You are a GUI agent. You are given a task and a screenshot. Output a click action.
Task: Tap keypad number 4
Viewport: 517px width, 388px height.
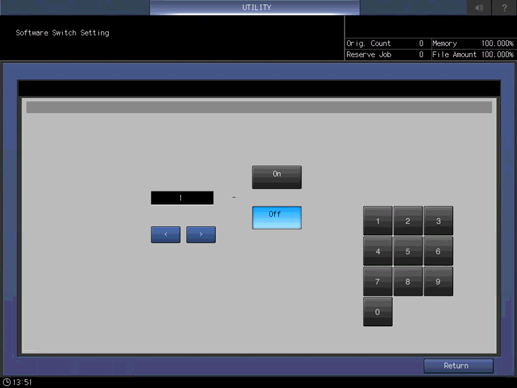coord(378,251)
